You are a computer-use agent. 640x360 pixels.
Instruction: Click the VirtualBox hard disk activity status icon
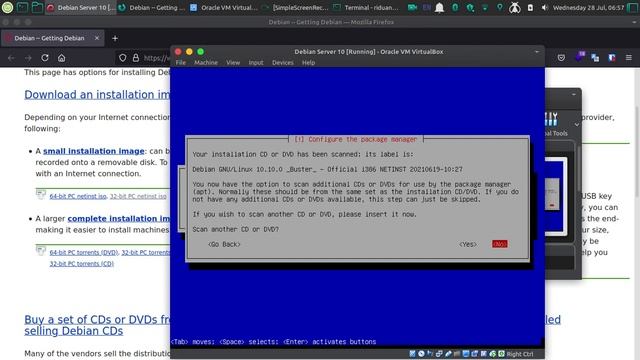(x=413, y=354)
